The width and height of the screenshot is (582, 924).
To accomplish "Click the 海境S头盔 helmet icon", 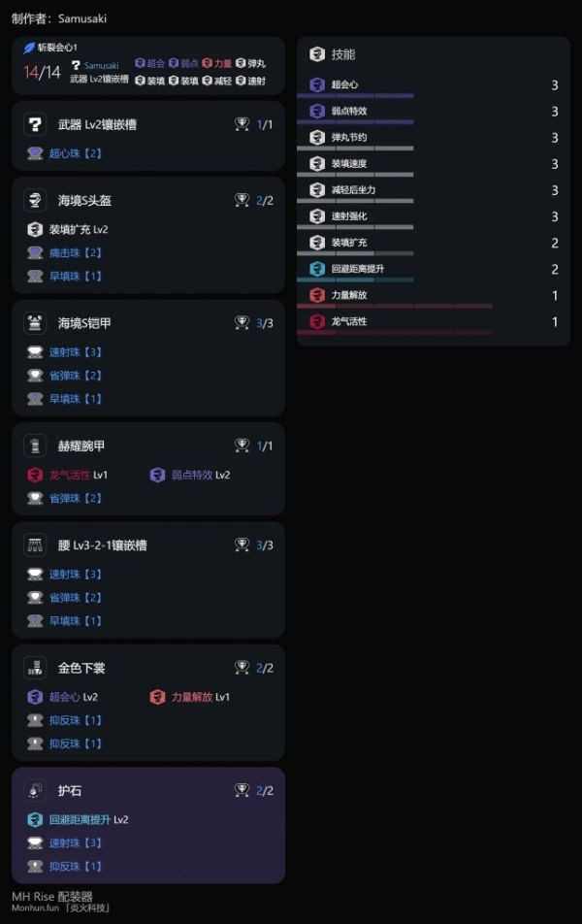I will pyautogui.click(x=35, y=200).
